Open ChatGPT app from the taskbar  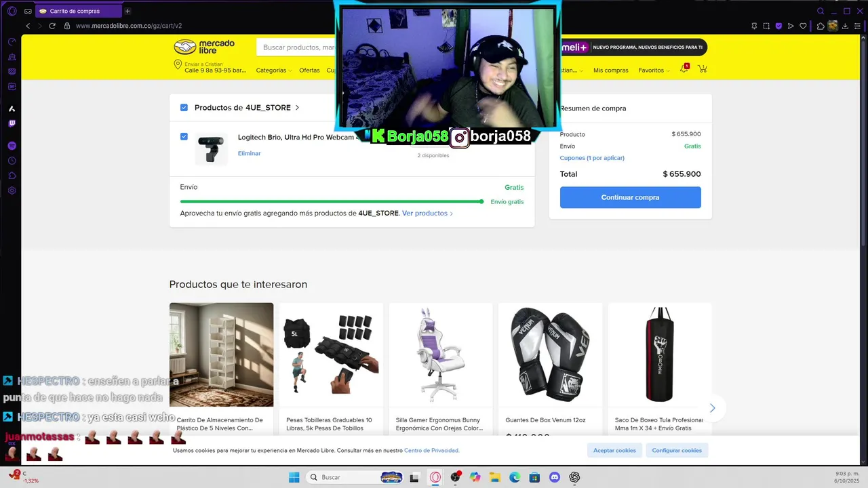574,477
